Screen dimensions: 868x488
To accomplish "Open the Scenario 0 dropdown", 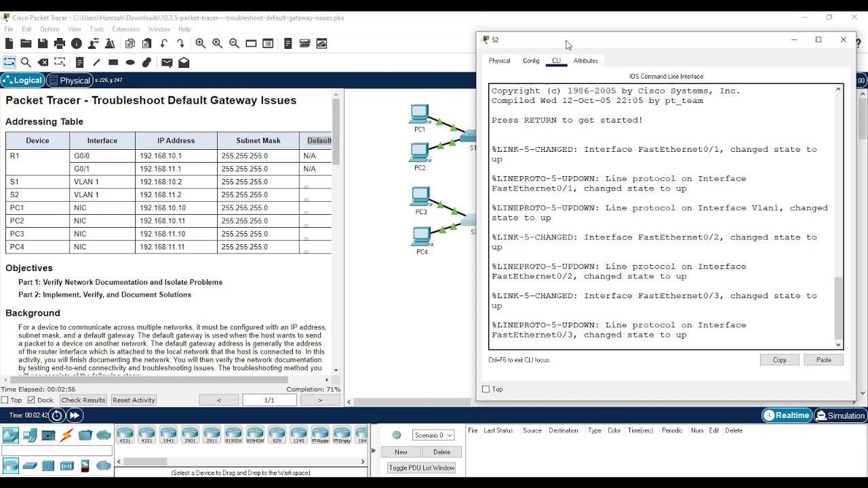I will pos(433,435).
